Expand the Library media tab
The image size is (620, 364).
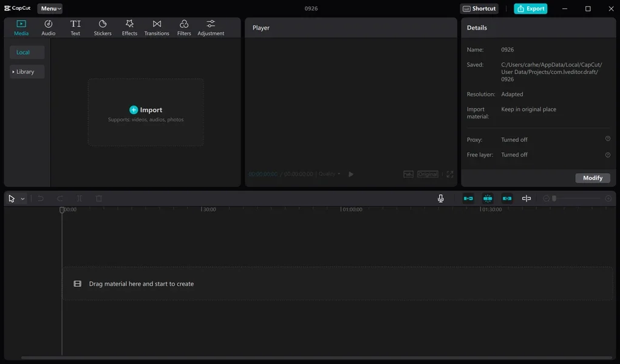coord(26,71)
